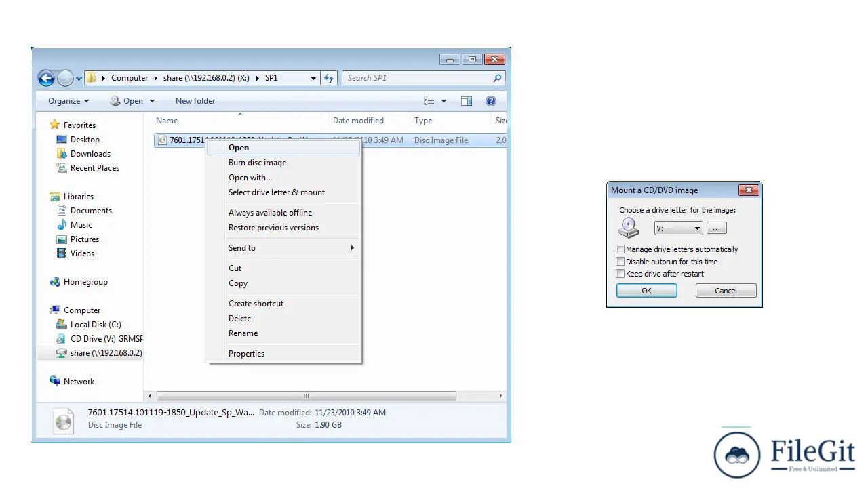Click the refresh button beside address bar
Screen dimensions: 868x488
[x=329, y=78]
